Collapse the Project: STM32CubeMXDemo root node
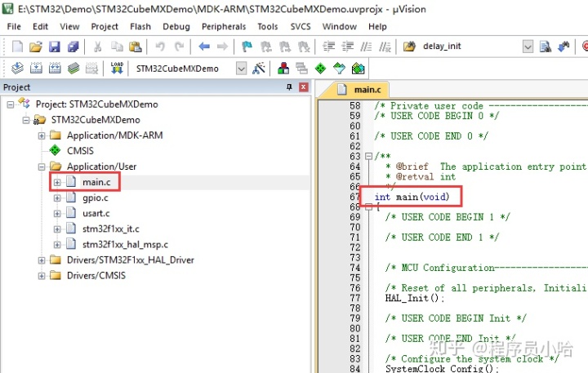Screen dimensions: 588x373 point(11,104)
